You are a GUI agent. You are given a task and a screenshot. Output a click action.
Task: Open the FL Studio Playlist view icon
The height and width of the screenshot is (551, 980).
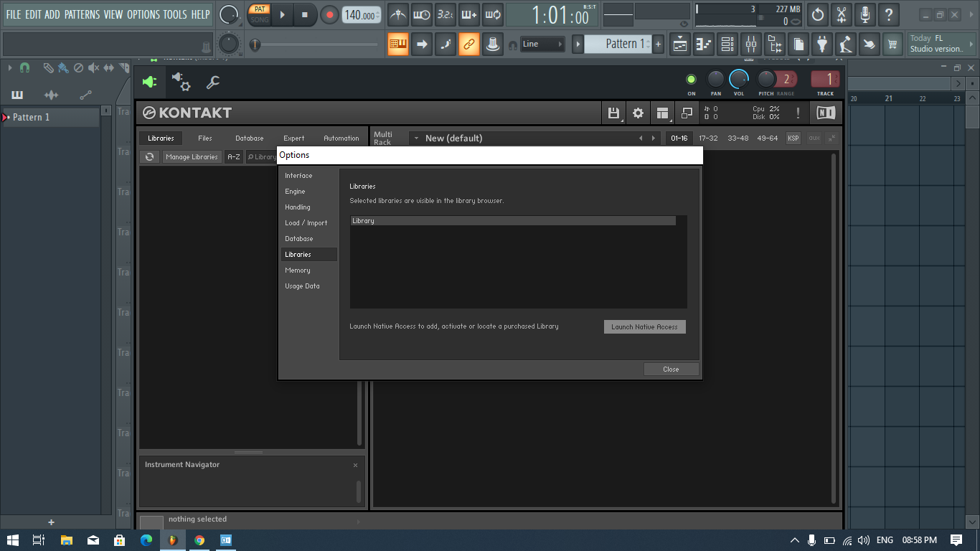click(680, 44)
